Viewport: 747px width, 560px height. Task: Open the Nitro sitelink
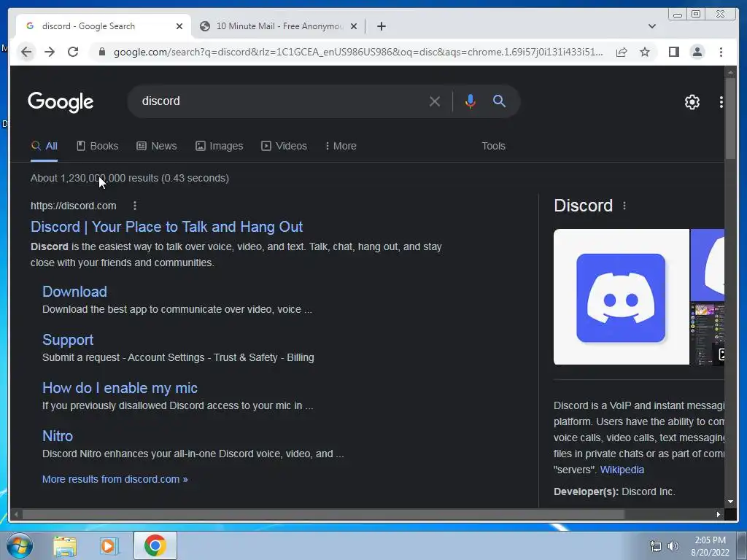click(58, 436)
